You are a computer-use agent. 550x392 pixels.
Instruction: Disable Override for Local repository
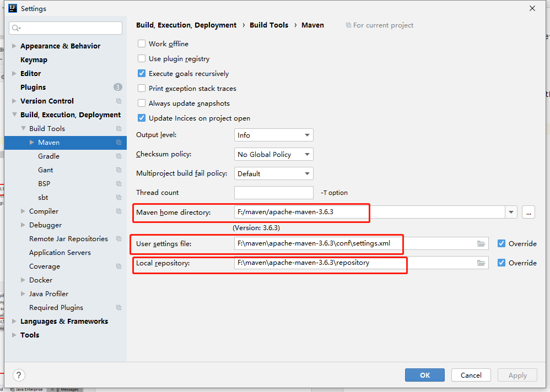coord(502,263)
